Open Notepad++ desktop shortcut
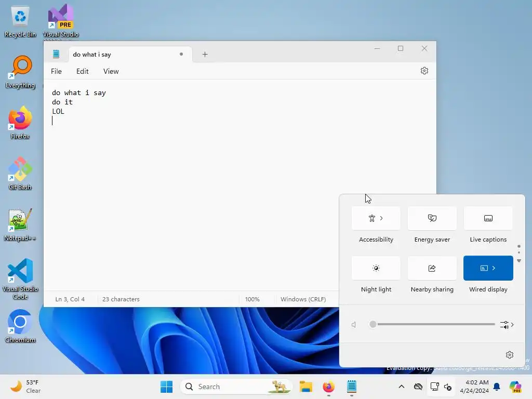The height and width of the screenshot is (399, 532). 20,224
